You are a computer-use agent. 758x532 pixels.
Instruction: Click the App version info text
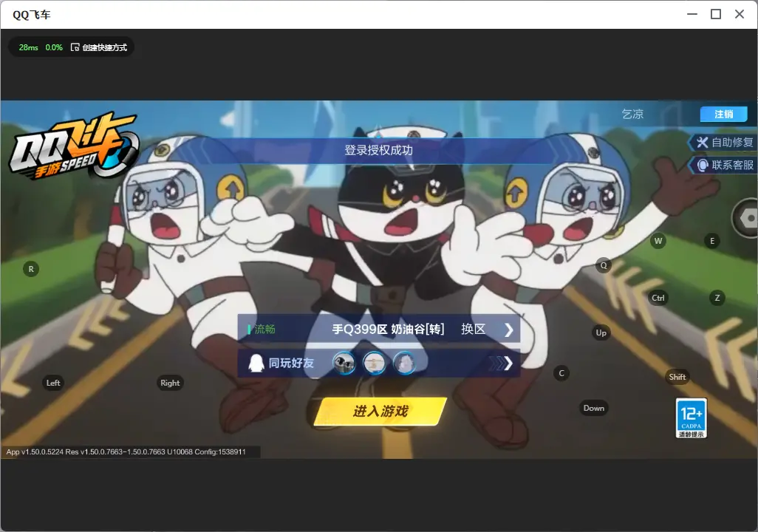coord(126,451)
